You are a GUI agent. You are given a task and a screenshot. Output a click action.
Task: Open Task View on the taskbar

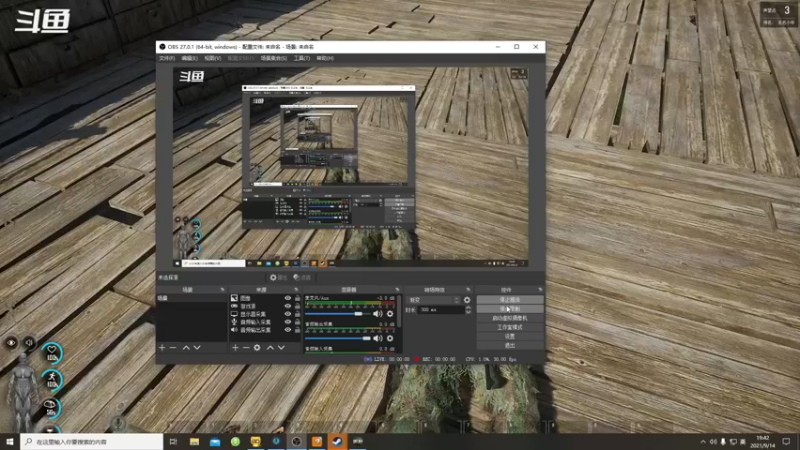173,441
